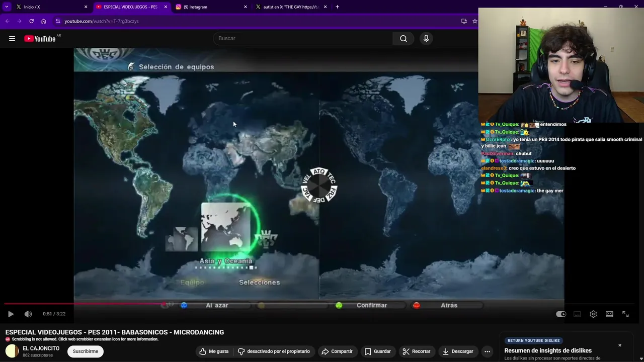
Task: Click the search magnifier button
Action: (x=404, y=39)
